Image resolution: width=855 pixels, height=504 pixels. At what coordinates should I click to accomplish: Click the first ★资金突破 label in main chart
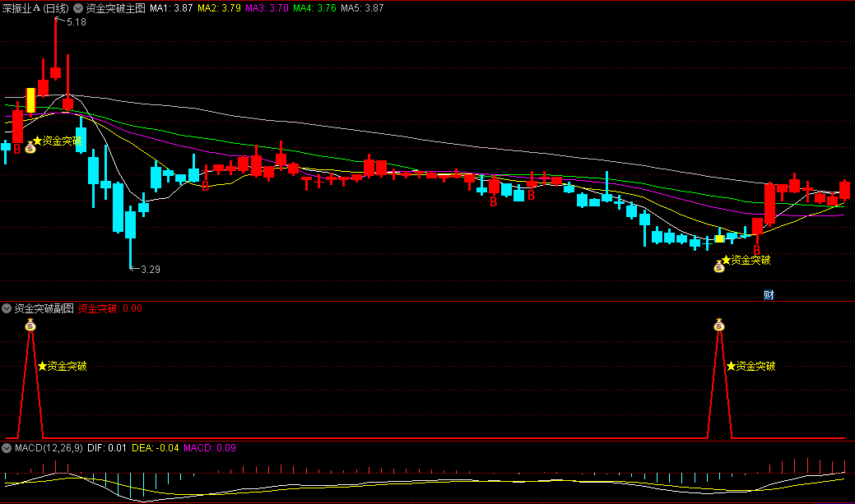click(x=58, y=141)
